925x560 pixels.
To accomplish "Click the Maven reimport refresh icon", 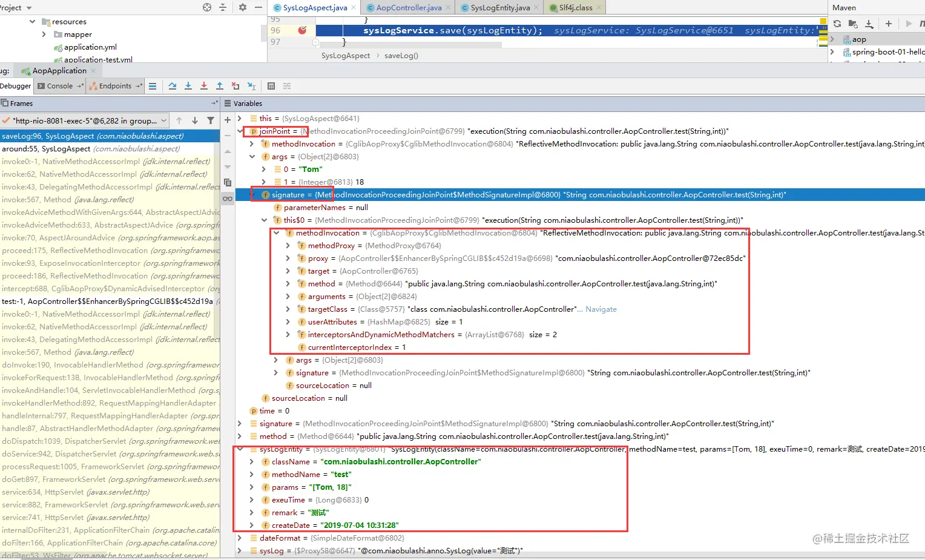I will (837, 24).
